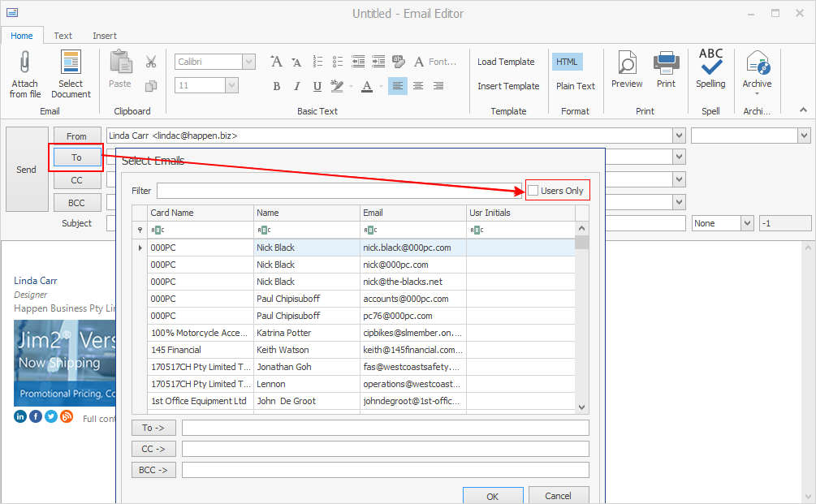This screenshot has height=504, width=816.
Task: Open the email Preview
Action: pos(626,68)
